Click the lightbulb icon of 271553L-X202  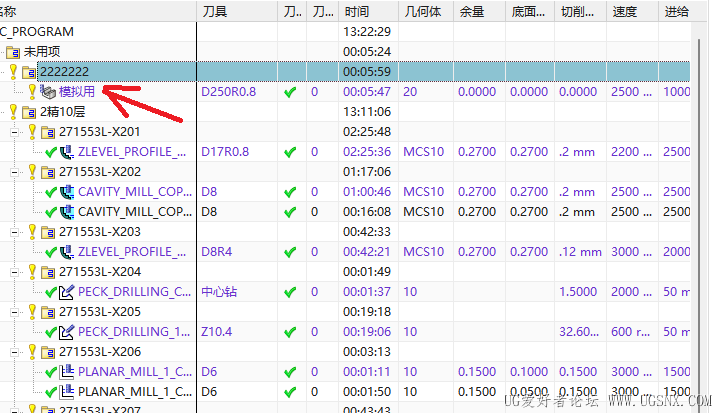pyautogui.click(x=32, y=172)
